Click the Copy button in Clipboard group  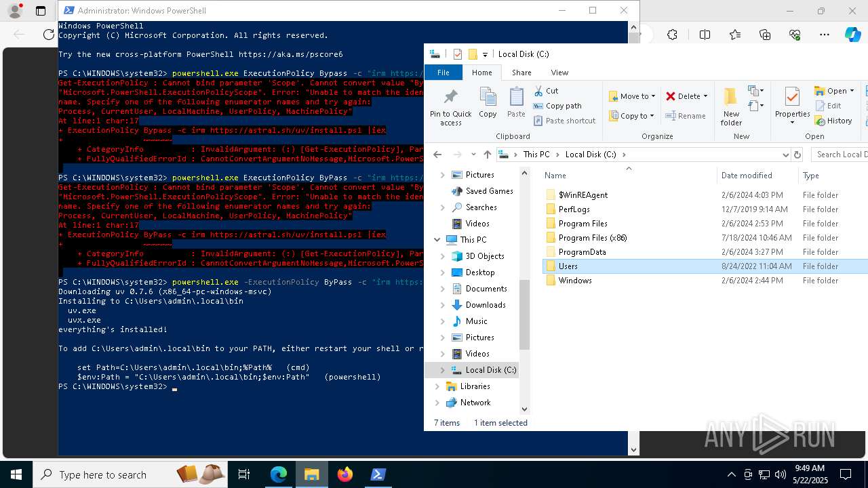click(x=488, y=102)
